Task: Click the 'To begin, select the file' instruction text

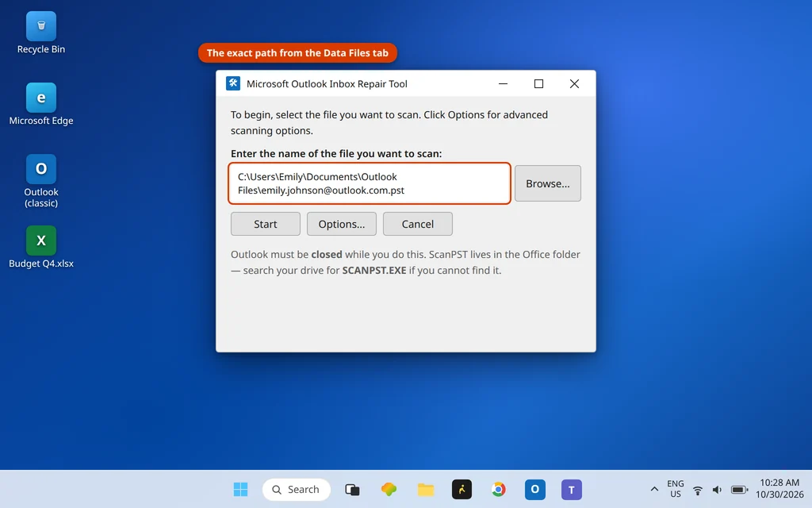Action: 389,122
